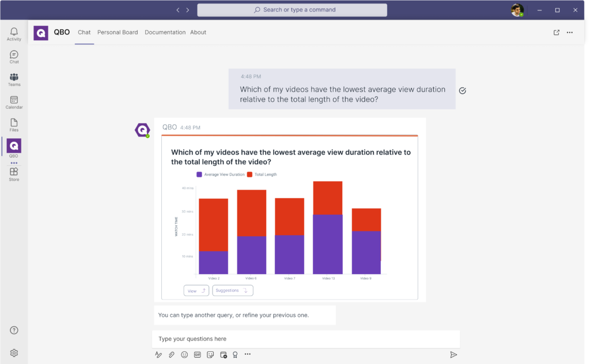Image resolution: width=590 pixels, height=364 pixels.
Task: Toggle Total Length legend series
Action: pos(262,174)
